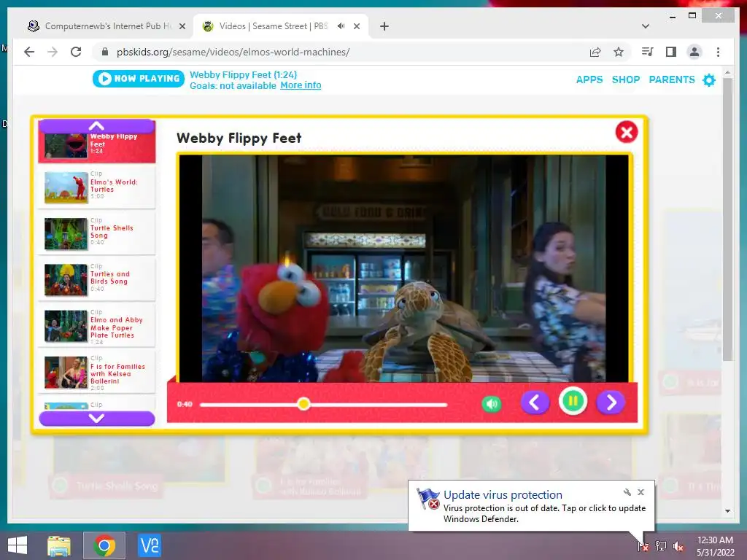
Task: Click the address bar URL
Action: (x=233, y=52)
